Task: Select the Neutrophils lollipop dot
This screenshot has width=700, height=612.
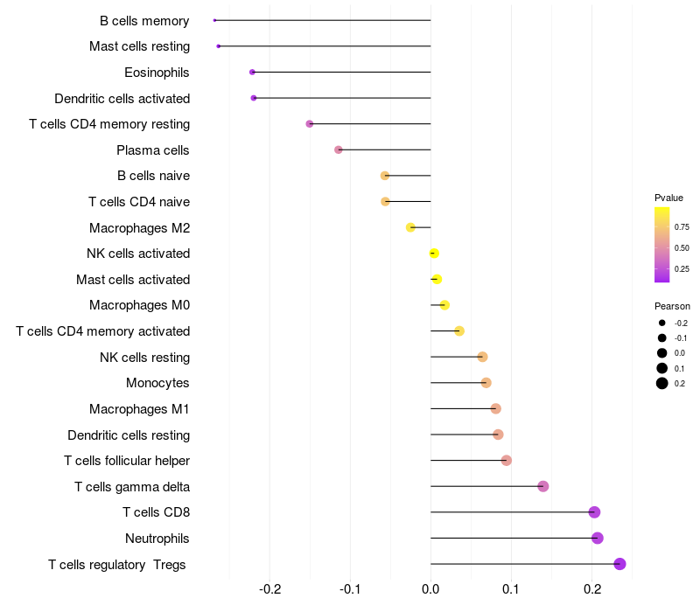Action: tap(598, 538)
